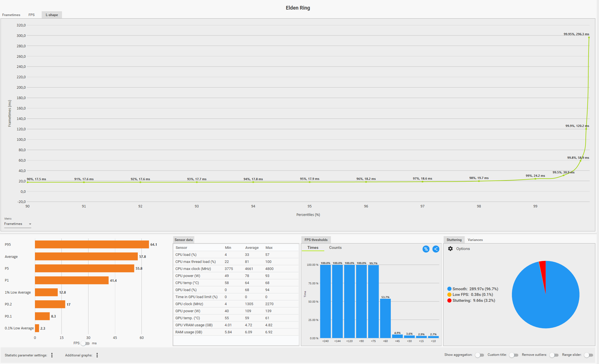Turn on Custom title switch
The height and width of the screenshot is (364, 599).
[x=514, y=355]
